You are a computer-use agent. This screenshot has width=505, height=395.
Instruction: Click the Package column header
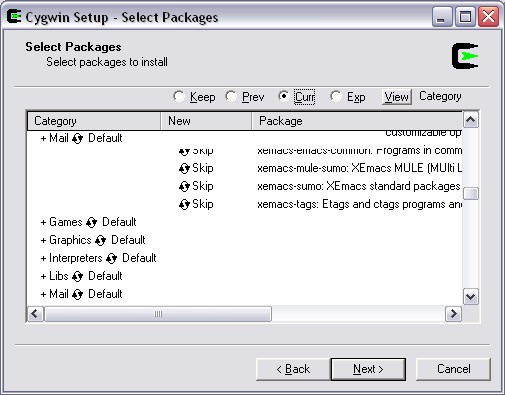tap(357, 121)
